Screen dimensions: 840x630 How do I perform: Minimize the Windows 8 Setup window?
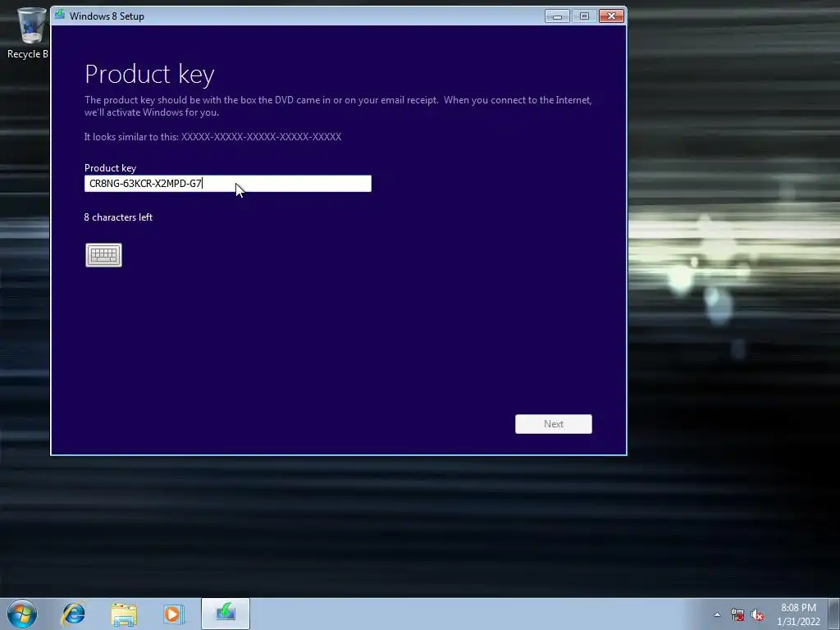tap(557, 16)
